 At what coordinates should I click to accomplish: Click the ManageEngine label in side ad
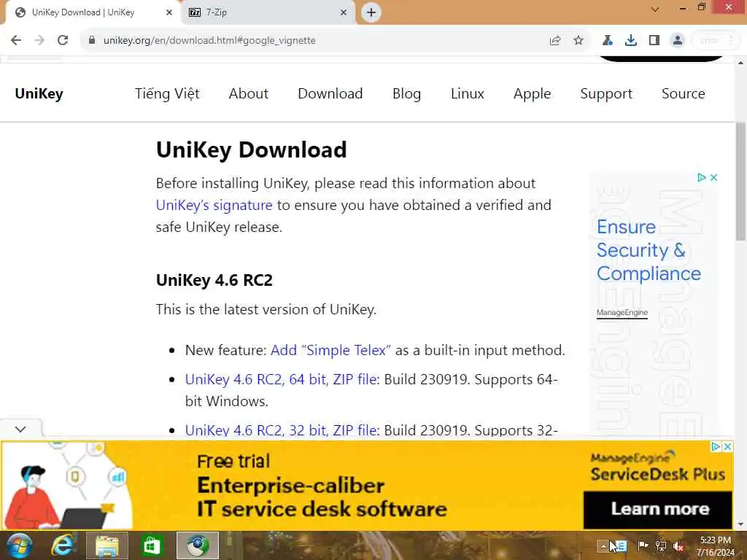tap(622, 312)
